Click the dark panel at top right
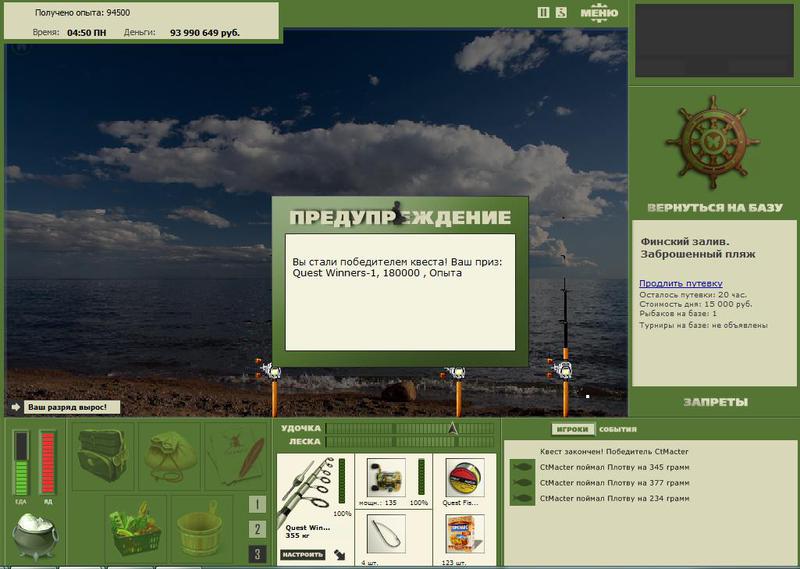This screenshot has height=569, width=800. point(714,41)
